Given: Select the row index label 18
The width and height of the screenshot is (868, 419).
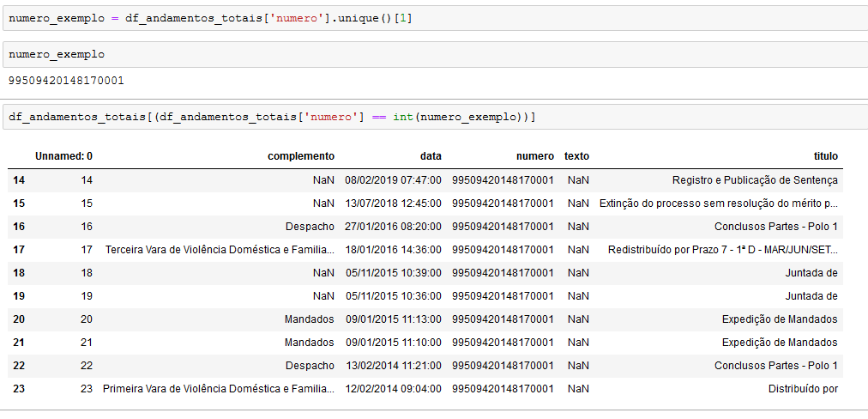Looking at the screenshot, I should tap(19, 273).
